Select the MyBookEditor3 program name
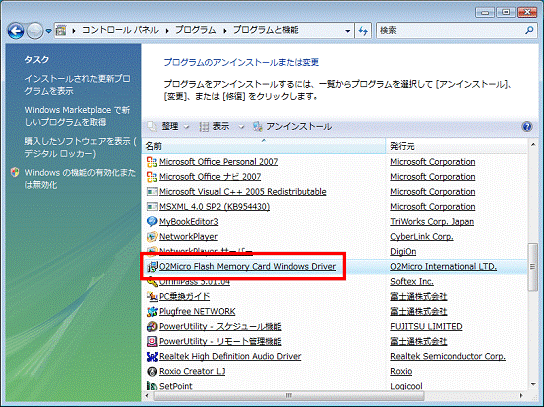The height and width of the screenshot is (407, 544). [188, 222]
